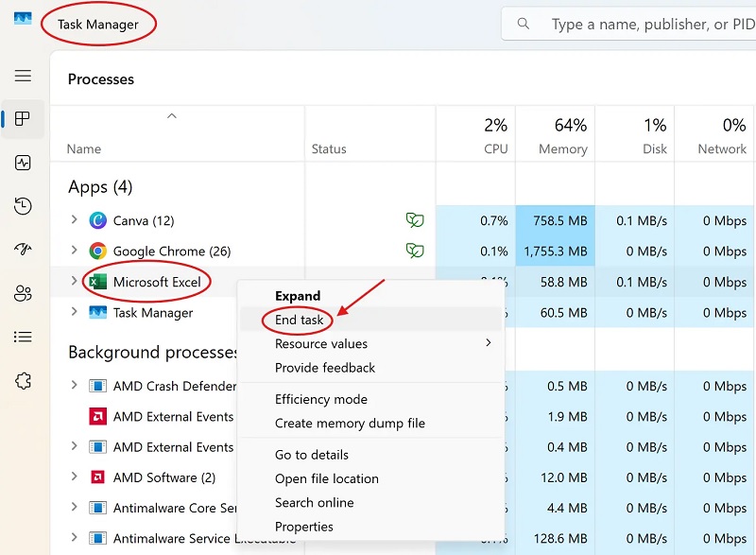Click the 128.6 MB memory cell
The height and width of the screenshot is (555, 756).
tap(555, 538)
